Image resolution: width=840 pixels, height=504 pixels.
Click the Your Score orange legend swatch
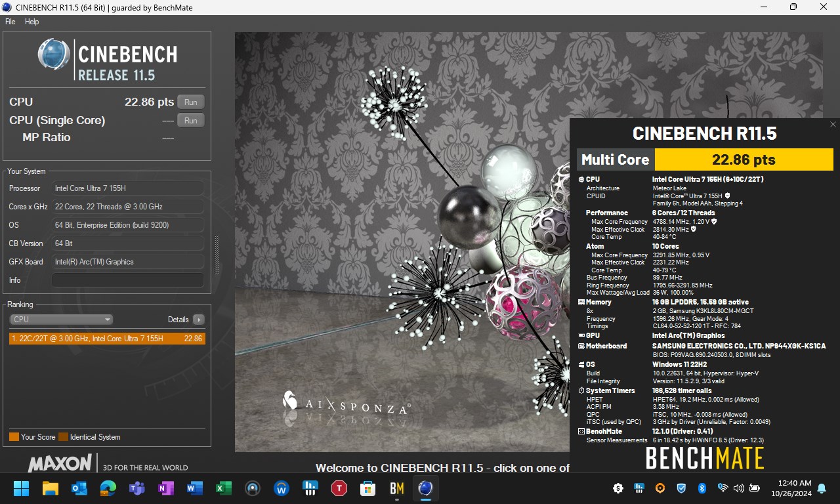click(x=14, y=437)
